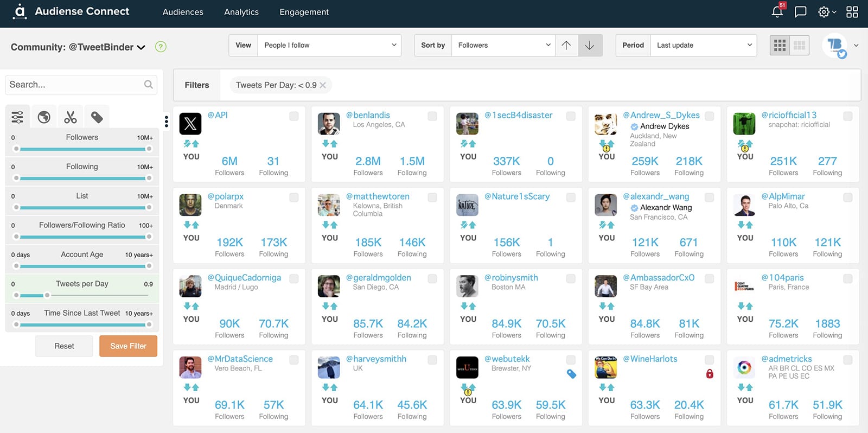This screenshot has height=433, width=868.
Task: Select the scissors filter tab
Action: [71, 117]
